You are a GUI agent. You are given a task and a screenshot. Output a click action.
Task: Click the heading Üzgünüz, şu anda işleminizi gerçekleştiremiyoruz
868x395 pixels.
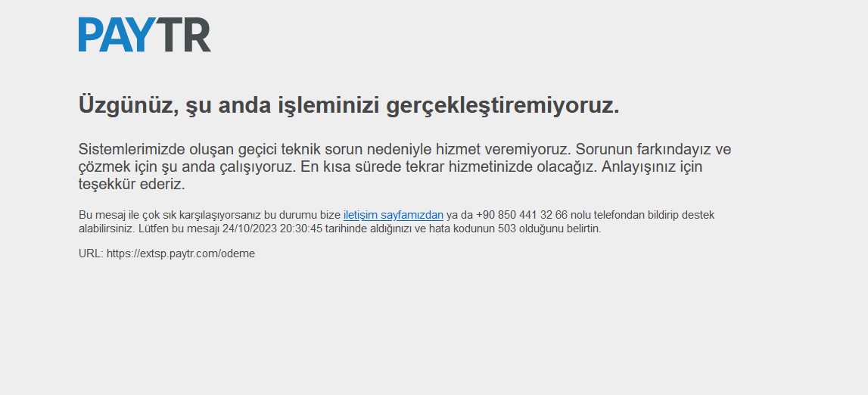(349, 104)
